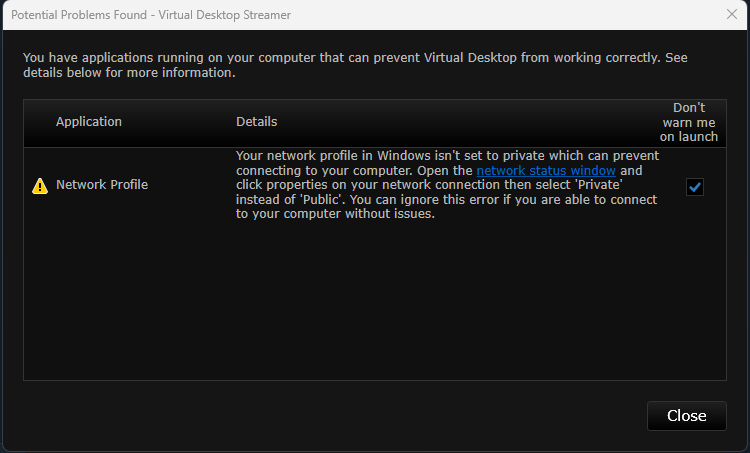Click the Details column header
750x453 pixels.
click(x=256, y=122)
